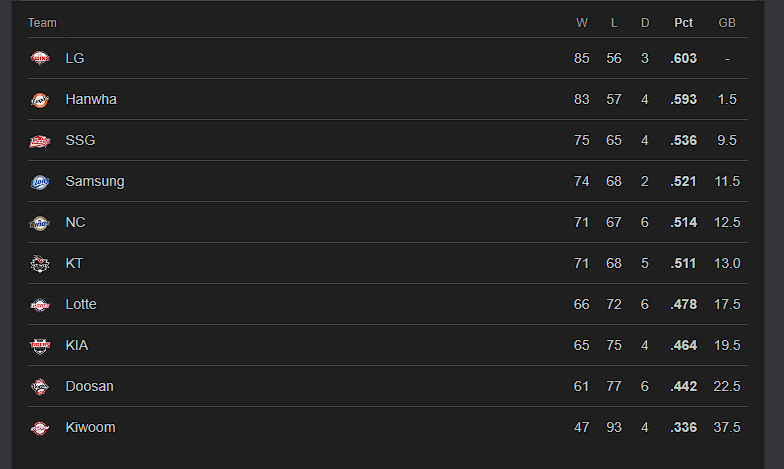Click the Kiwoom team logo icon

[x=39, y=428]
